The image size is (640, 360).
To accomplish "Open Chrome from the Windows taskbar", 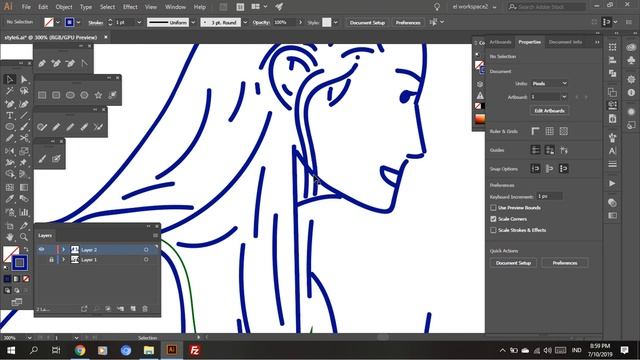I will click(80, 350).
